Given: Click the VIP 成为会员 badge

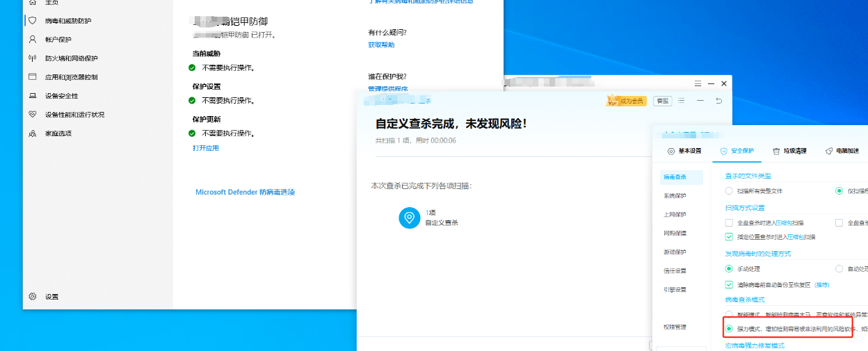Looking at the screenshot, I should [627, 101].
